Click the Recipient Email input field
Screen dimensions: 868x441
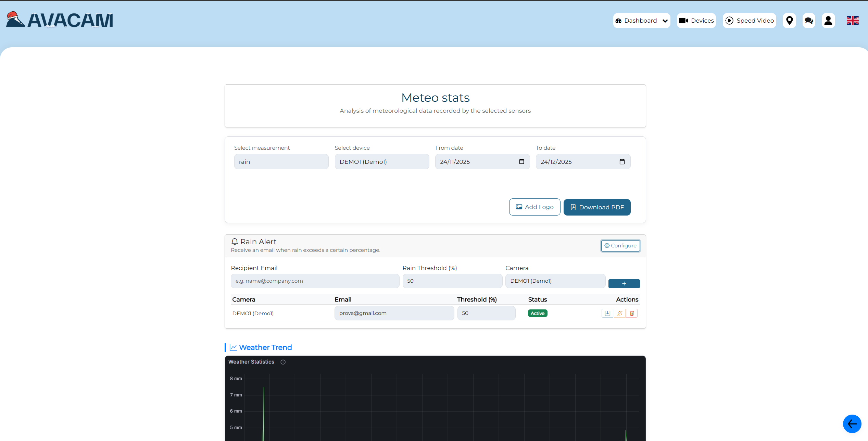(x=315, y=281)
